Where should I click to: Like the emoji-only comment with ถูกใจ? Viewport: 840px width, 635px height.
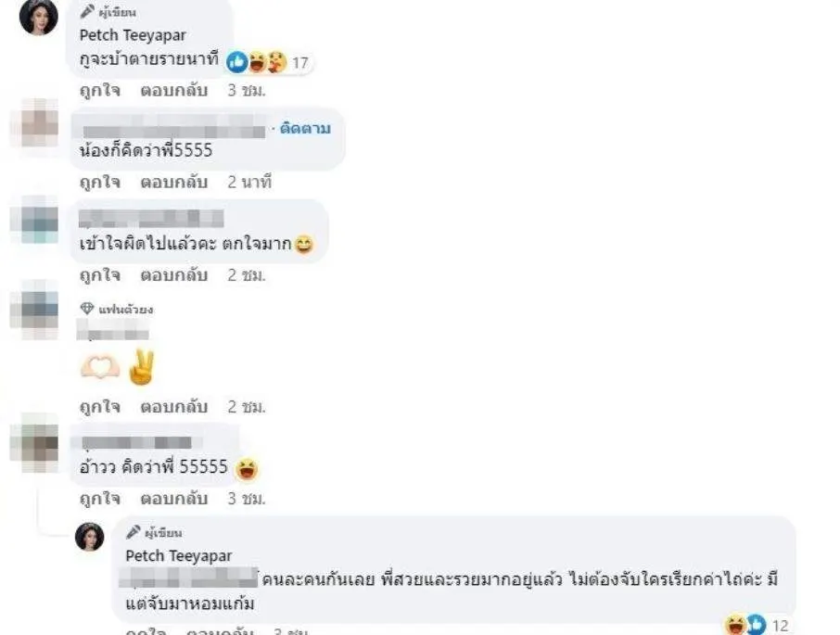(x=99, y=407)
